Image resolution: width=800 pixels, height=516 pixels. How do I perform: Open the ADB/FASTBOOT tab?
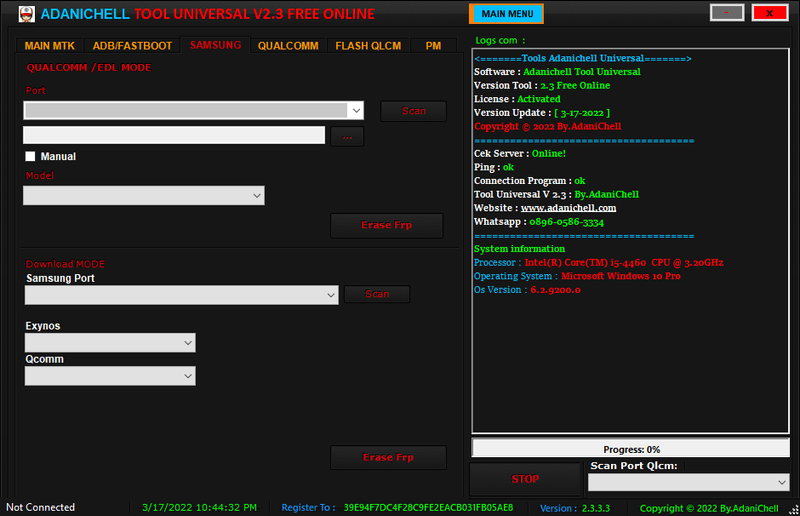click(x=132, y=45)
